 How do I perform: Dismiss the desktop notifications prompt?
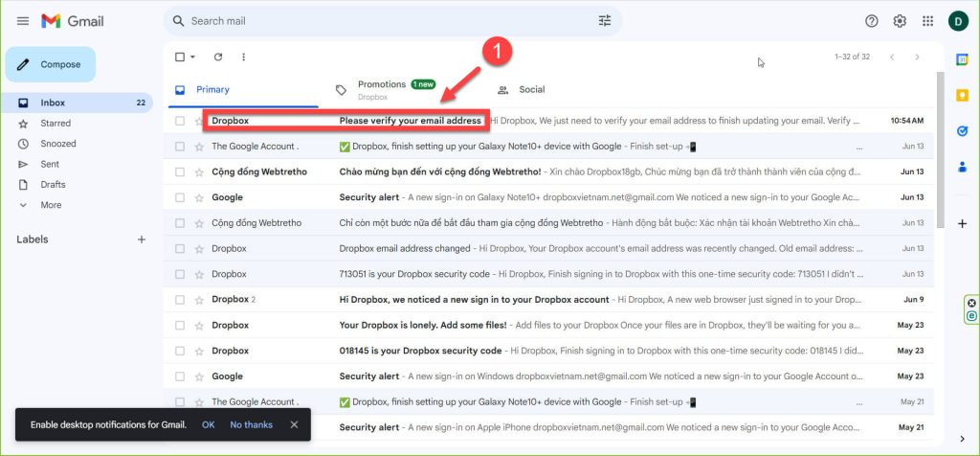[294, 424]
